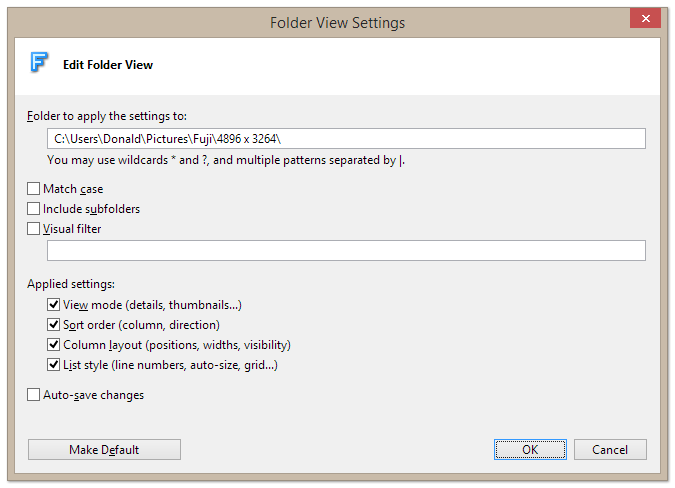The height and width of the screenshot is (488, 675).
Task: Cancel the folder view edit
Action: [610, 450]
